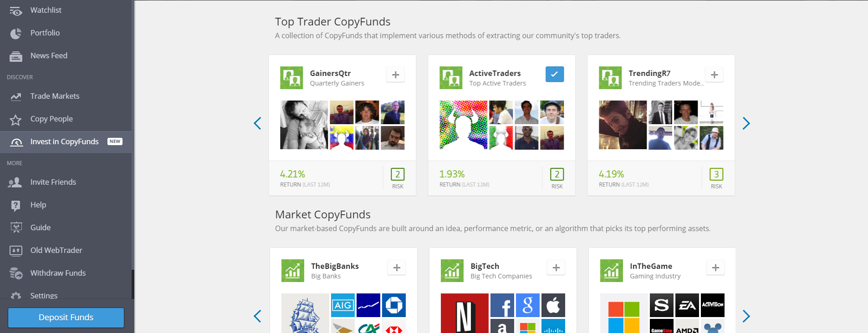Viewport: 868px width, 333px height.
Task: Click the Portfolio pie chart icon
Action: click(x=16, y=33)
